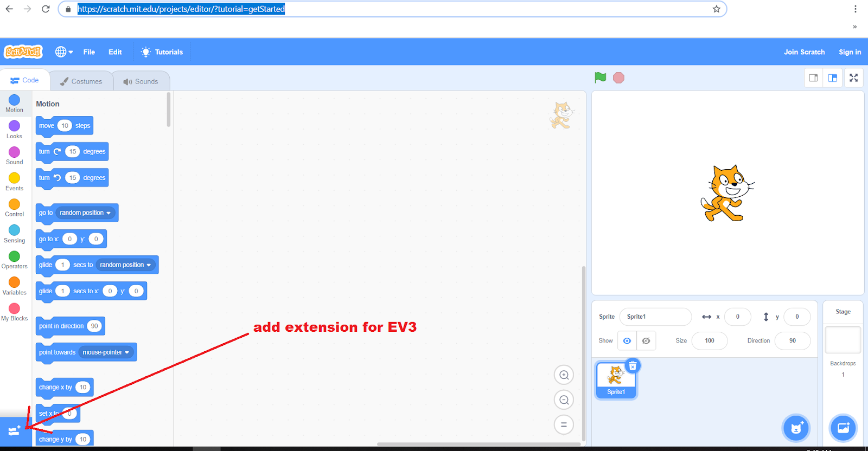Click the sprite name field Sprite1
The image size is (868, 451).
655,317
